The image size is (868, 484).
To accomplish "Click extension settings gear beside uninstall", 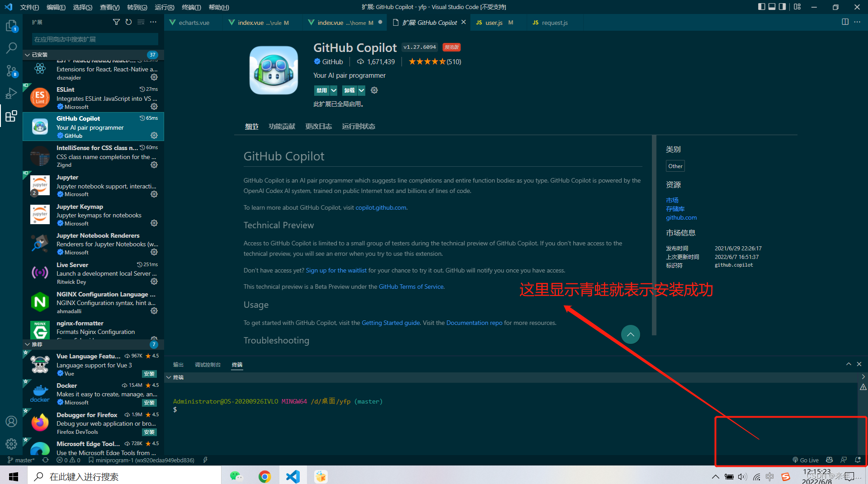I will (x=374, y=90).
